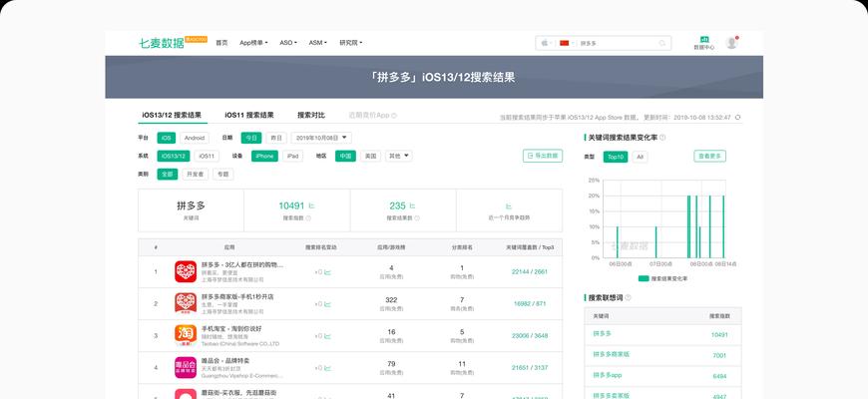
Task: Open chart icon above 近一个月竞争趋势
Action: click(x=509, y=205)
